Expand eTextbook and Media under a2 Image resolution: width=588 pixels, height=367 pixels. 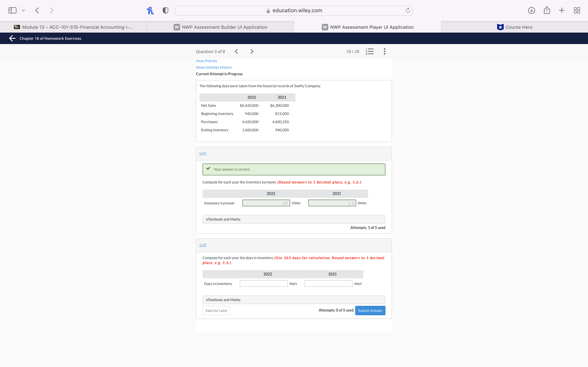point(294,300)
